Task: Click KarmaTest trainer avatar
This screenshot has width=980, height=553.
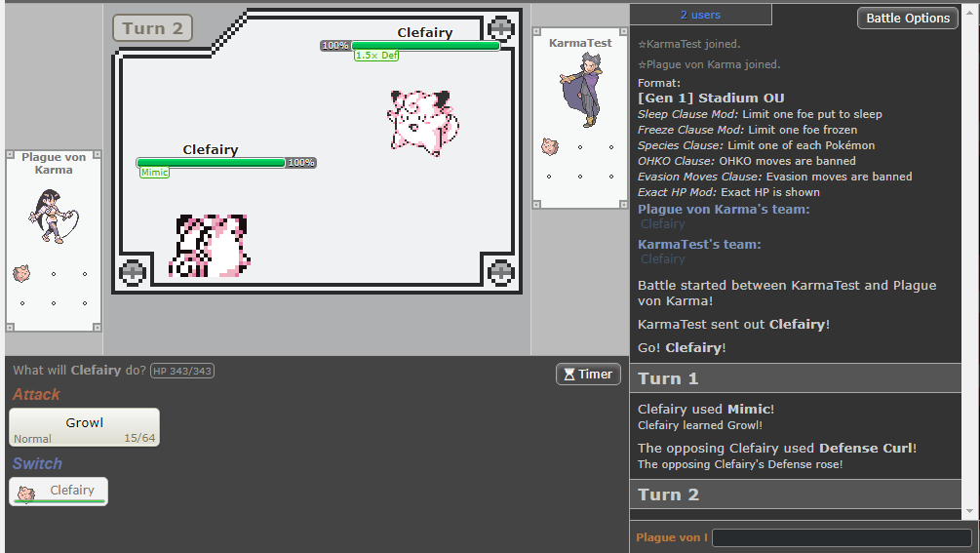Action: click(581, 90)
